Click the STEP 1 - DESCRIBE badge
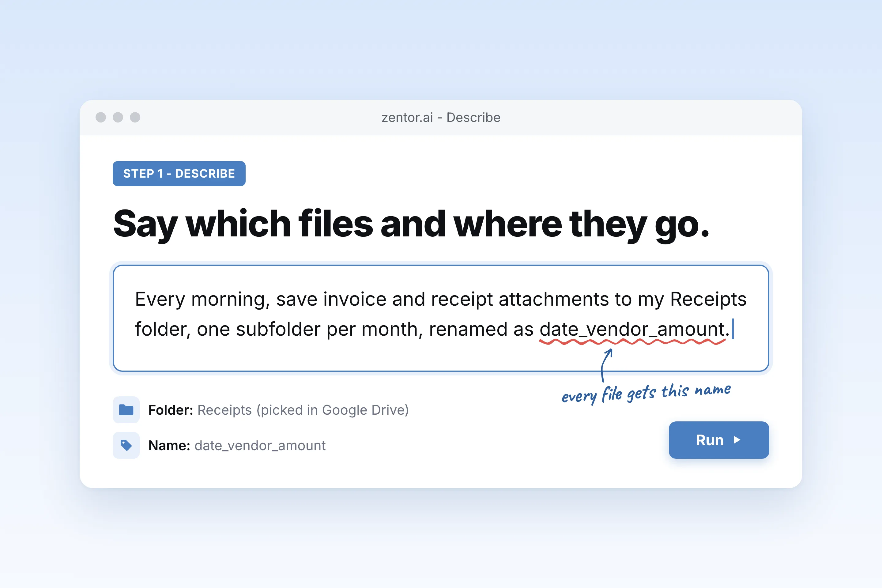 [x=179, y=174]
